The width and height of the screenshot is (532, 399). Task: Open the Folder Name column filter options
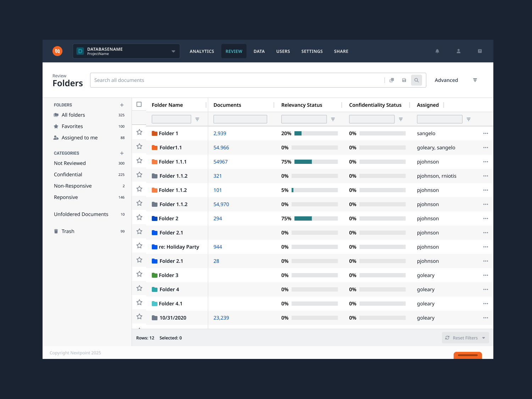(197, 120)
